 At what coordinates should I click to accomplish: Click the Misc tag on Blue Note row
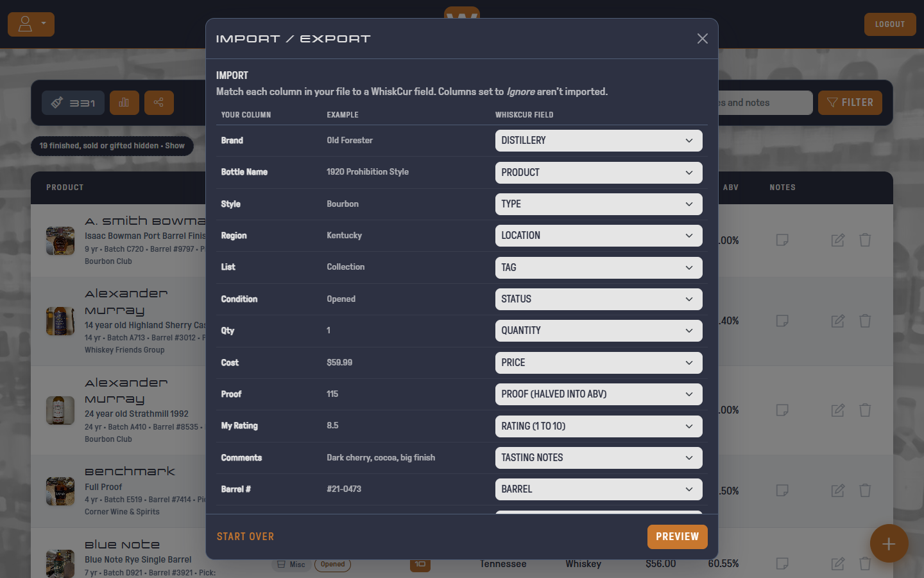click(x=291, y=565)
